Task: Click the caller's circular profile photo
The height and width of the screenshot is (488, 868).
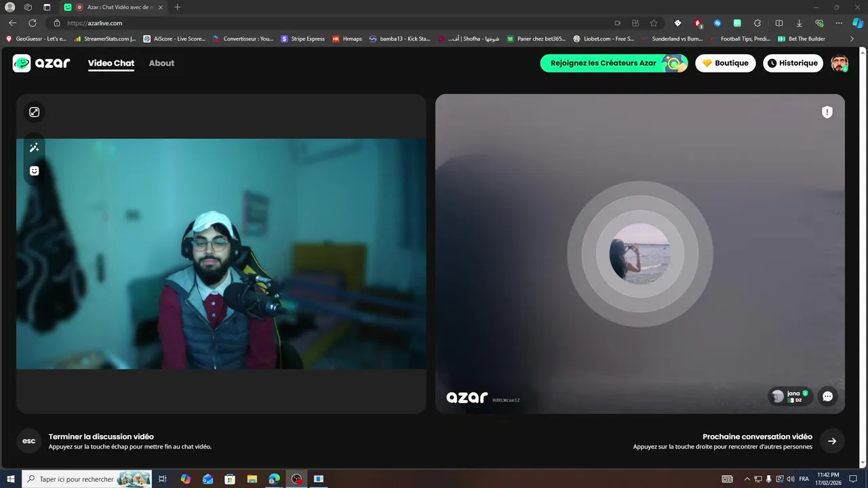Action: (x=640, y=253)
